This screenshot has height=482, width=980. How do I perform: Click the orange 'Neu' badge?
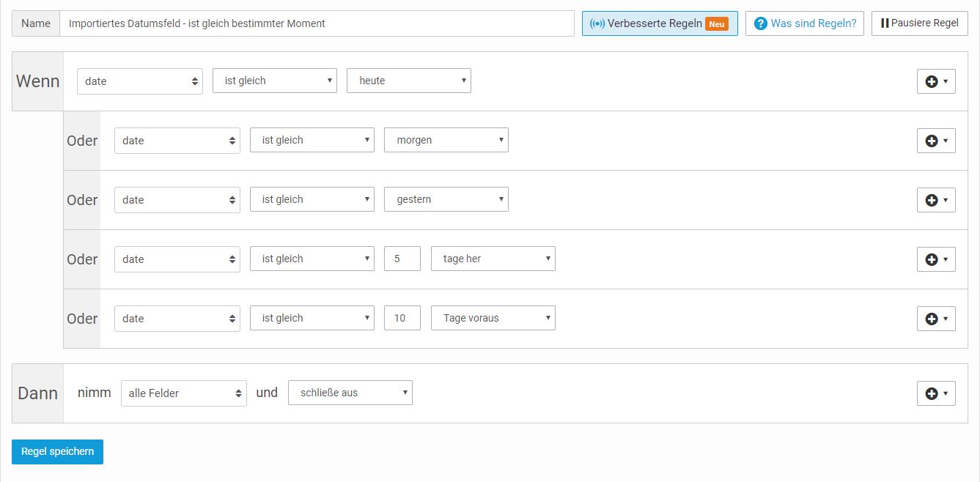pyautogui.click(x=717, y=24)
